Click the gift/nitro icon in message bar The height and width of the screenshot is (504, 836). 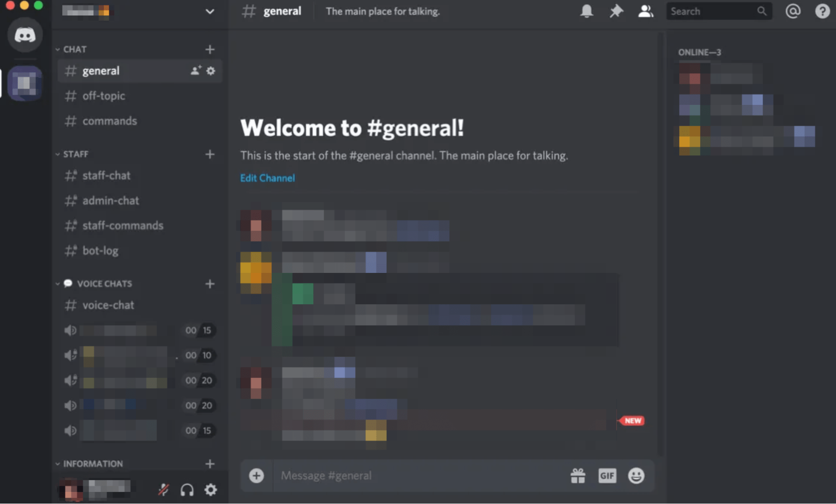click(x=577, y=475)
